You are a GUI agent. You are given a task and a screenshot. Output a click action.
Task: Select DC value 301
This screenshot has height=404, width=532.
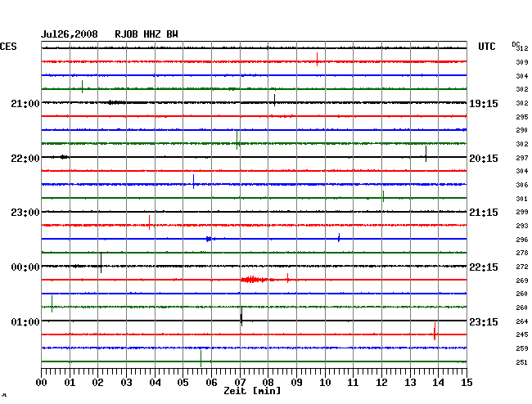pyautogui.click(x=522, y=199)
